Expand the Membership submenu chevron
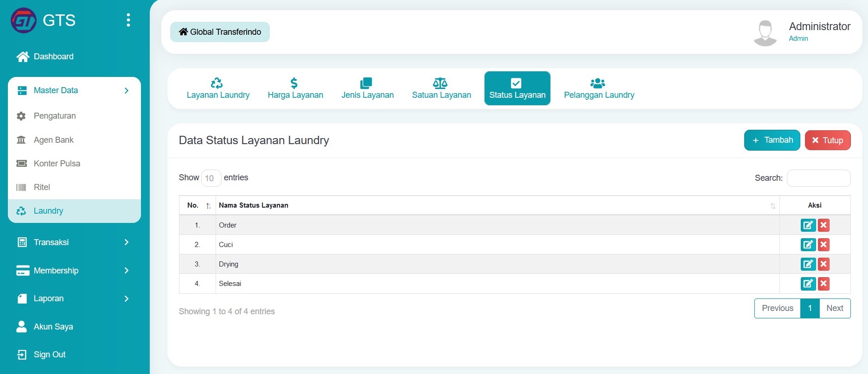 (x=127, y=270)
